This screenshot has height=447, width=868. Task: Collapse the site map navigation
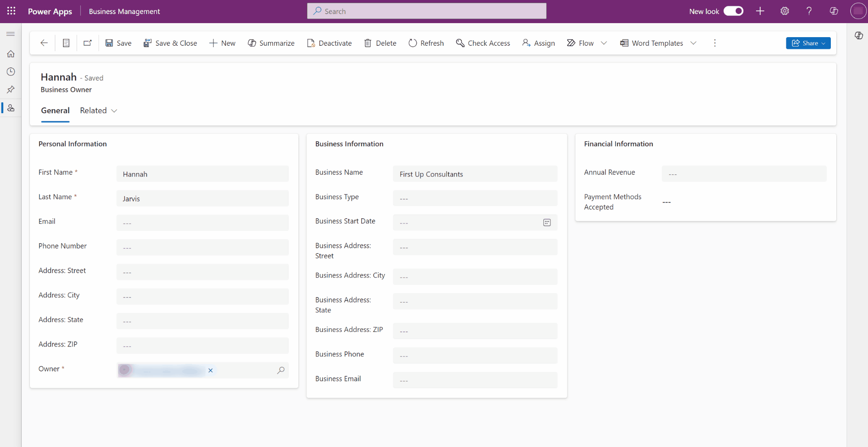coord(11,34)
